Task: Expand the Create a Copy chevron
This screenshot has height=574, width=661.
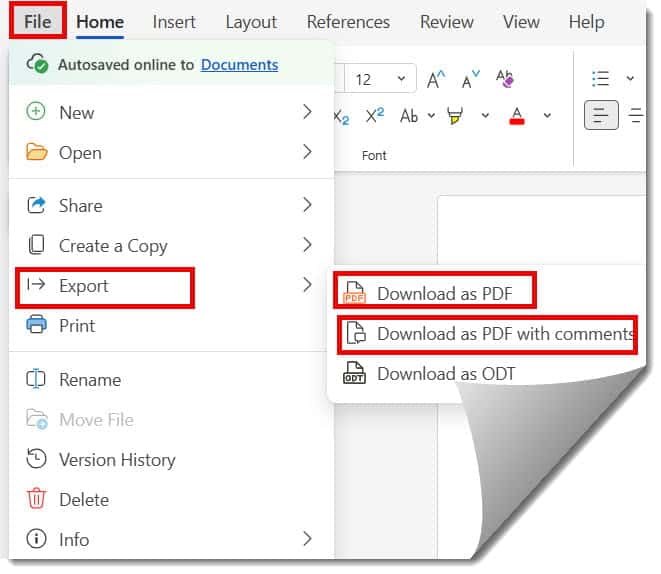Action: click(x=307, y=245)
